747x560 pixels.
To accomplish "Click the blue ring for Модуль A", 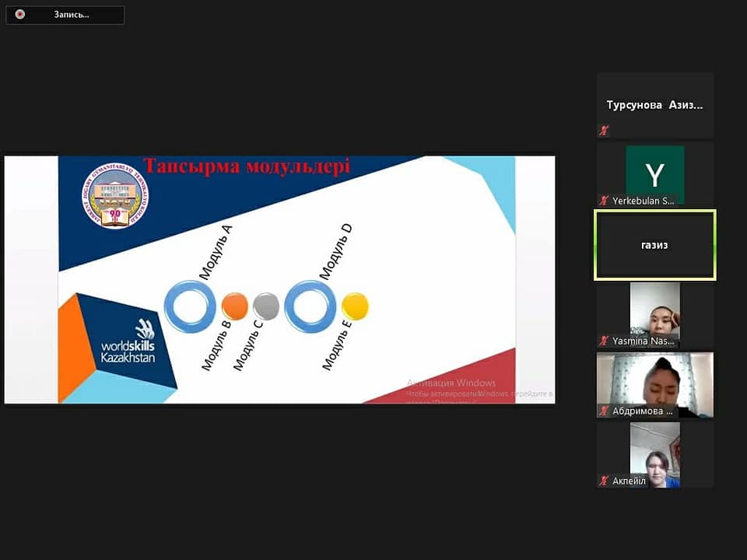I will click(190, 306).
